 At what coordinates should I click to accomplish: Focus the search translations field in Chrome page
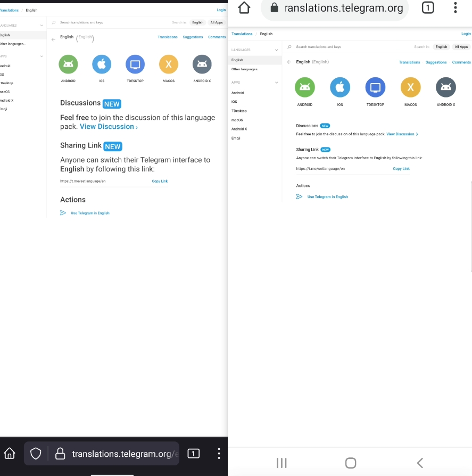point(346,47)
